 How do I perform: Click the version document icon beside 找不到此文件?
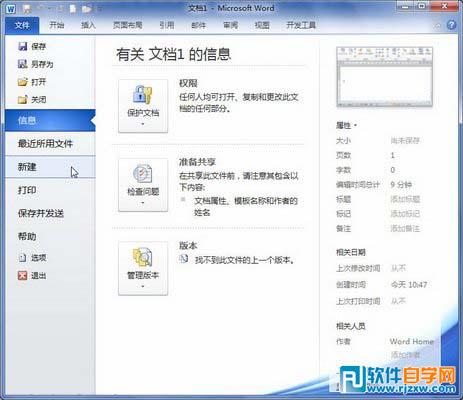point(184,259)
